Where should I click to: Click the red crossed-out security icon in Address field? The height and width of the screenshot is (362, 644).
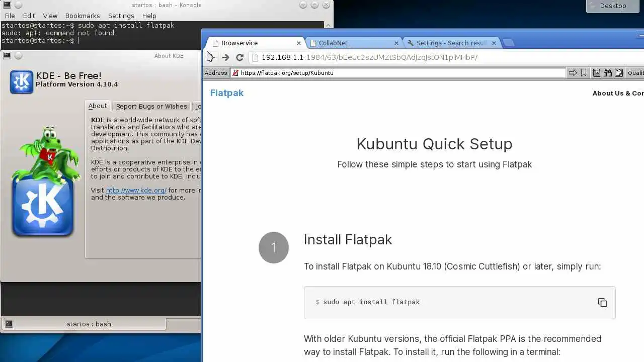(235, 73)
